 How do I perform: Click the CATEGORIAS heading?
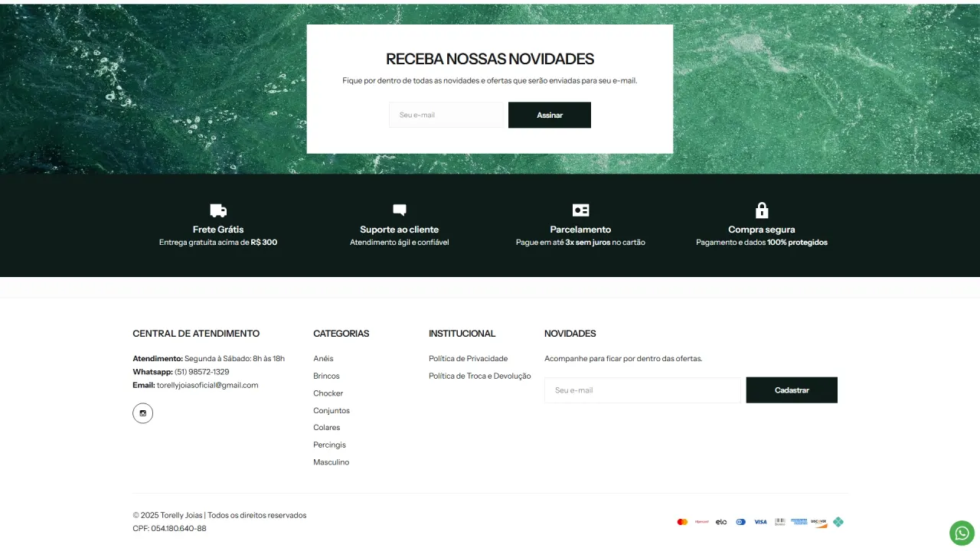pos(341,334)
